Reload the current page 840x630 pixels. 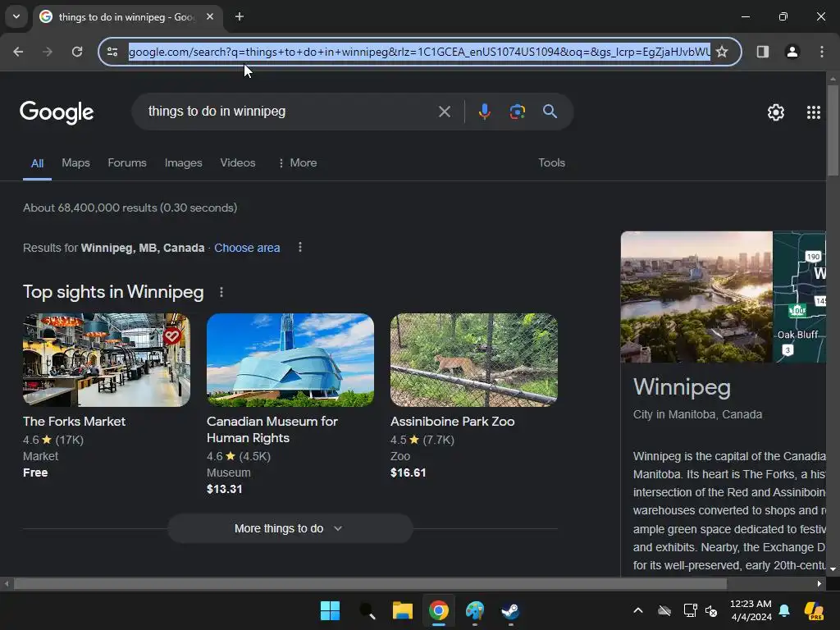[77, 52]
